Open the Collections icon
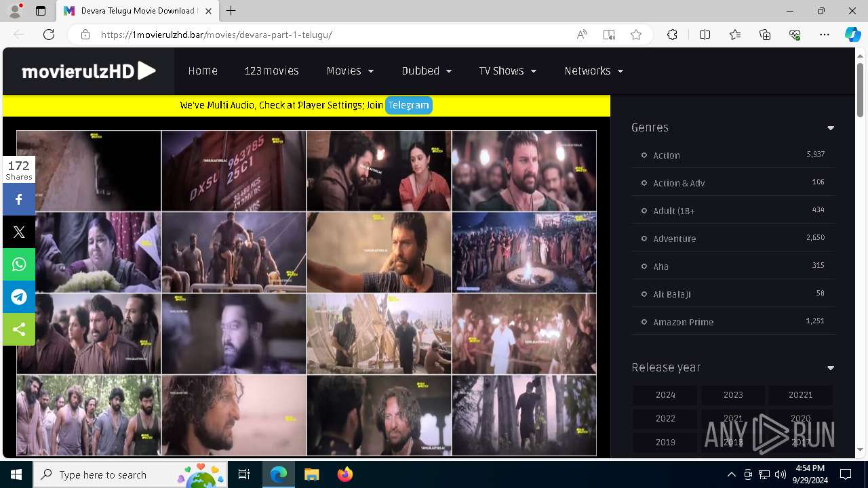The width and height of the screenshot is (868, 488). (765, 35)
